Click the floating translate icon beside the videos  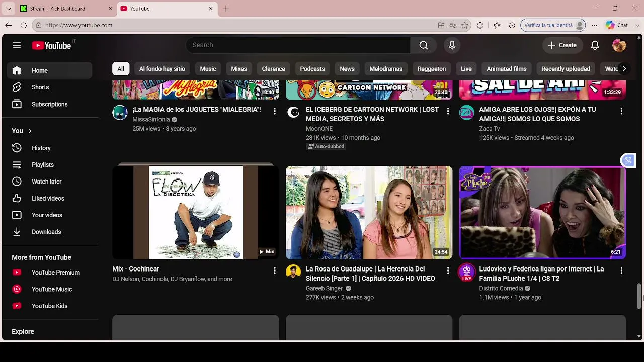pos(628,160)
